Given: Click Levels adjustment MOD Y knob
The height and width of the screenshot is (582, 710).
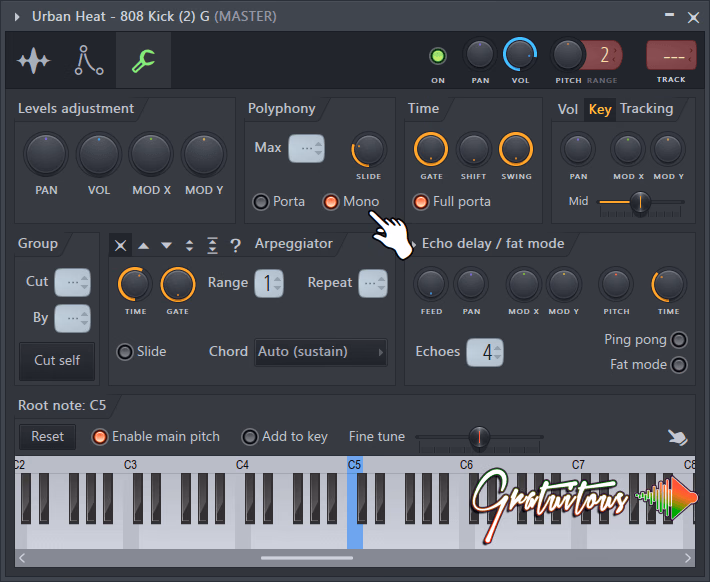Looking at the screenshot, I should coord(204,154).
